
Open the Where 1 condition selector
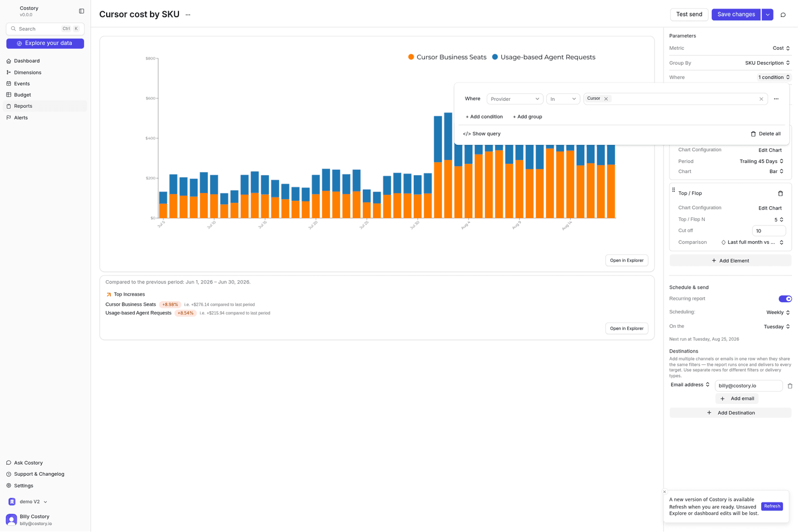click(x=774, y=78)
